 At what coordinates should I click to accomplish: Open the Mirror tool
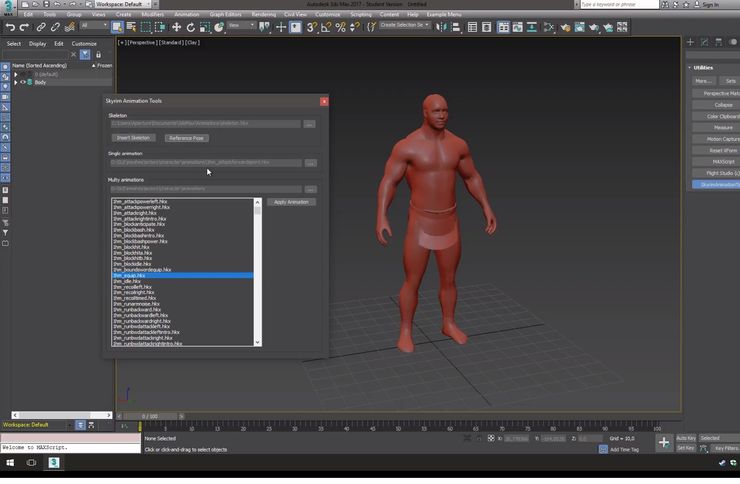coord(442,27)
